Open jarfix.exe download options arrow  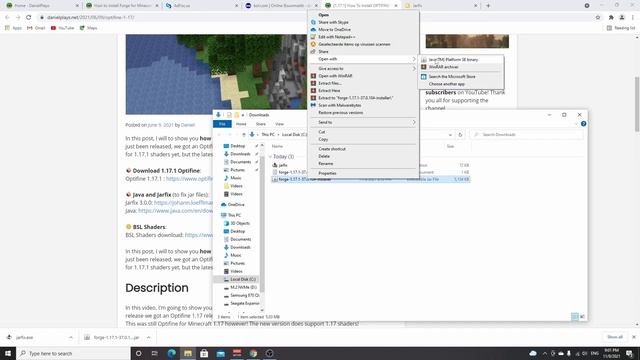pyautogui.click(x=71, y=338)
